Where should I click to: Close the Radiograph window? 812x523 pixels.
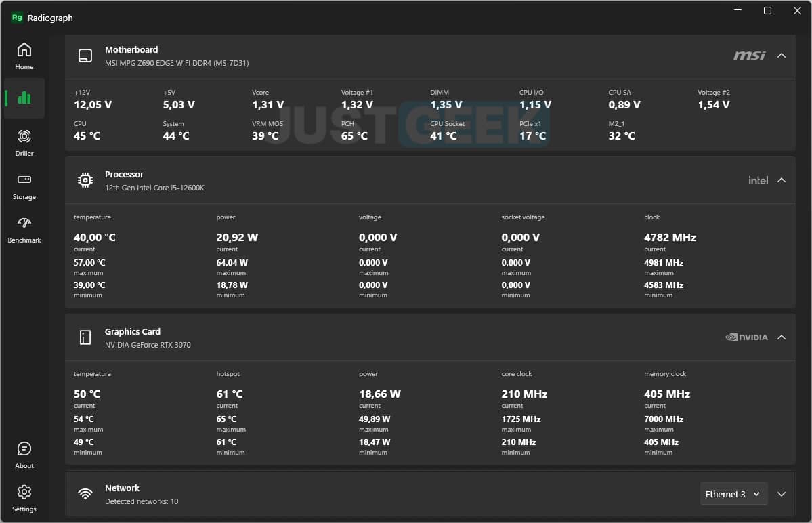coord(797,10)
